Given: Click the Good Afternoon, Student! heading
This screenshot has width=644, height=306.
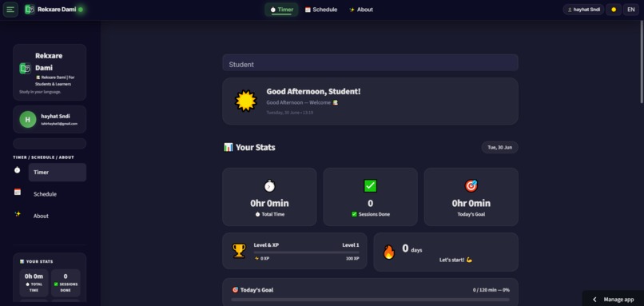Looking at the screenshot, I should (x=313, y=92).
